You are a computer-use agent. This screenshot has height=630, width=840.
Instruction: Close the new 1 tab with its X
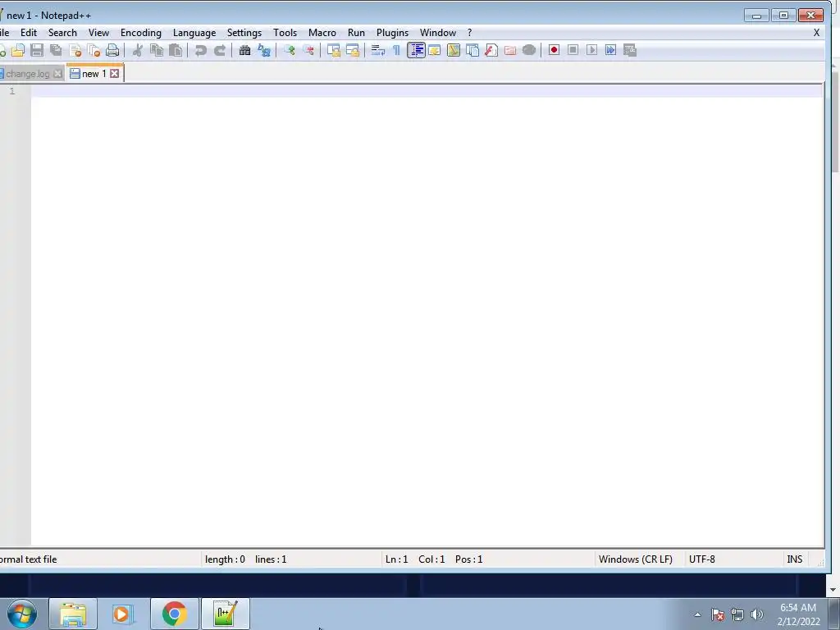pyautogui.click(x=115, y=73)
